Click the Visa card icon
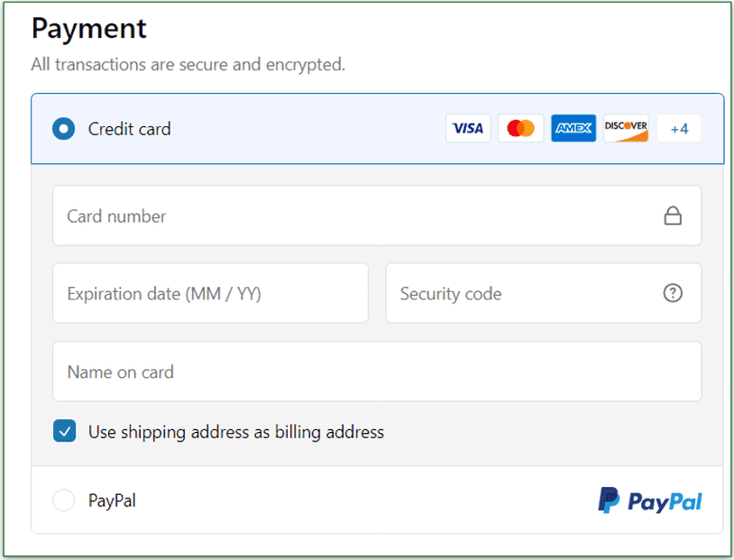Image resolution: width=734 pixels, height=560 pixels. point(468,128)
